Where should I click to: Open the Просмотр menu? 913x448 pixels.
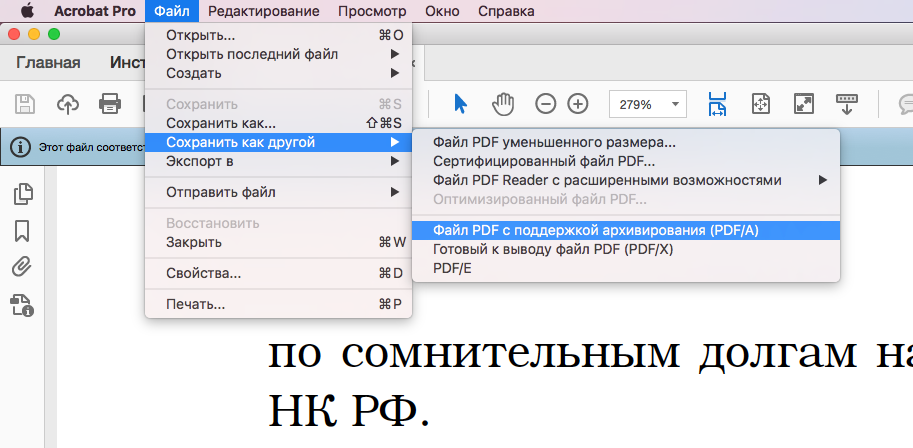pyautogui.click(x=372, y=10)
